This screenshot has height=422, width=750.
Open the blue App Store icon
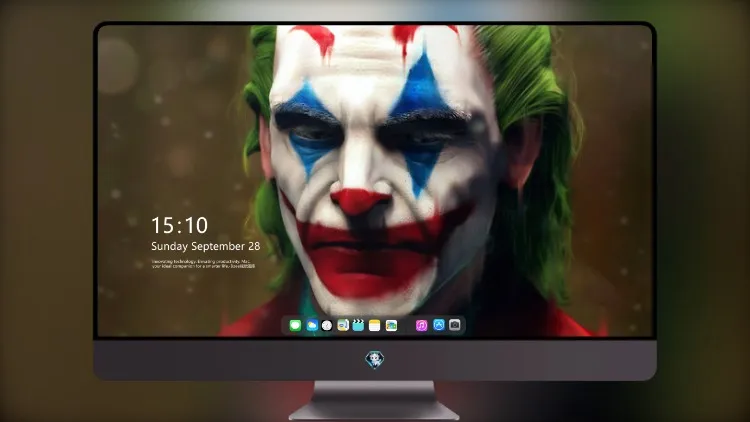439,325
